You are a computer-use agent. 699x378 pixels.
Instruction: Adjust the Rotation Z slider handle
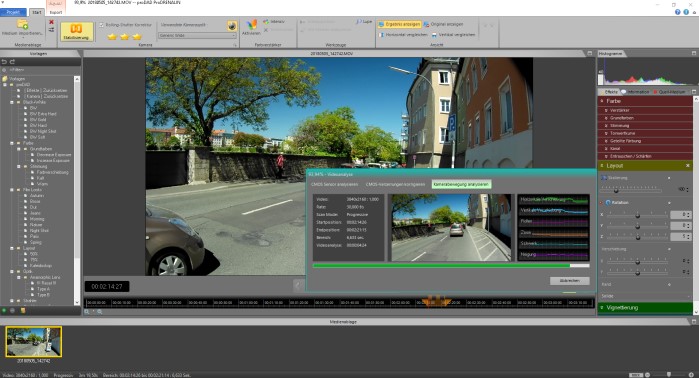tap(637, 237)
